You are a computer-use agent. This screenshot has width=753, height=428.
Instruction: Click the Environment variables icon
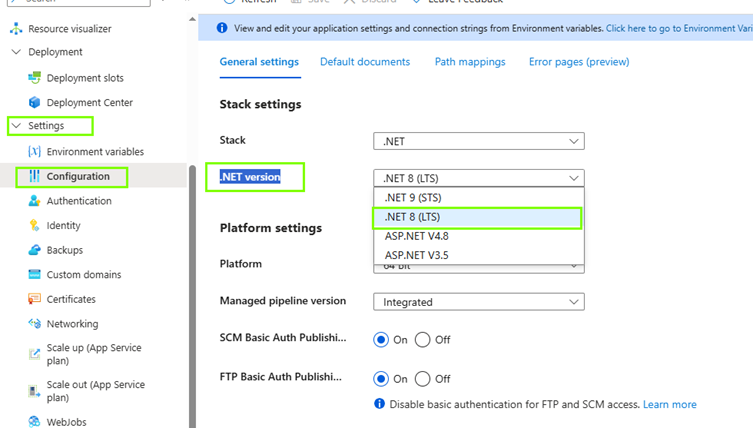click(x=35, y=152)
